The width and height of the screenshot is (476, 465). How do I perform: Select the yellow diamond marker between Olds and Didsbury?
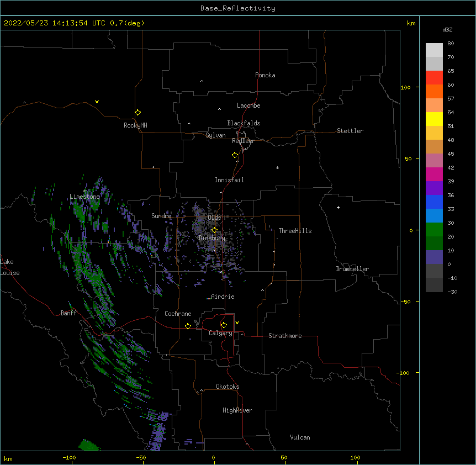[214, 230]
